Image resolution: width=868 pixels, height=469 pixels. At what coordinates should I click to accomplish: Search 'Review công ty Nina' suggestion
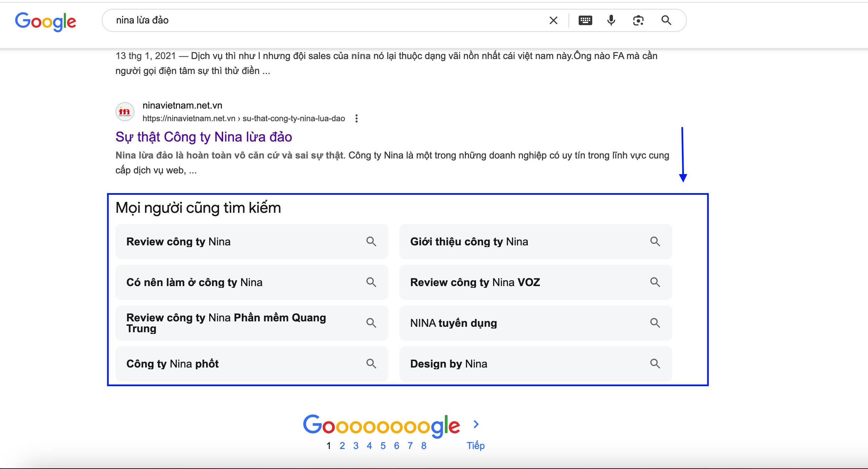pos(252,242)
